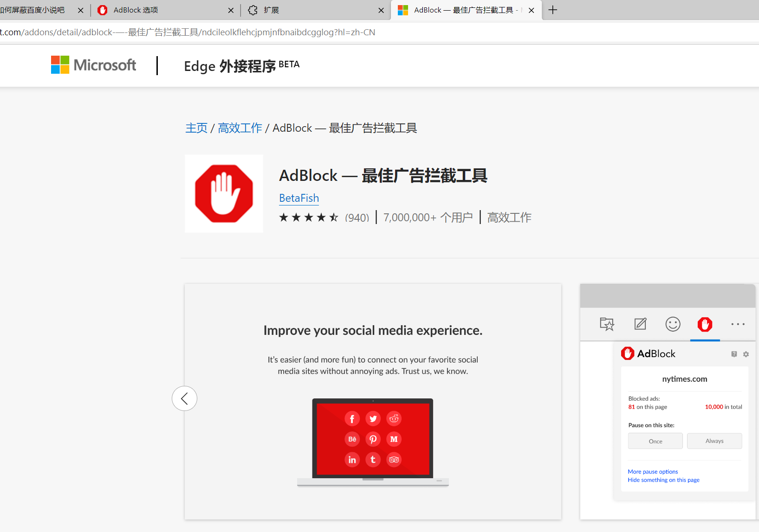Click the web note pen icon in preview
This screenshot has width=759, height=532.
pos(640,324)
